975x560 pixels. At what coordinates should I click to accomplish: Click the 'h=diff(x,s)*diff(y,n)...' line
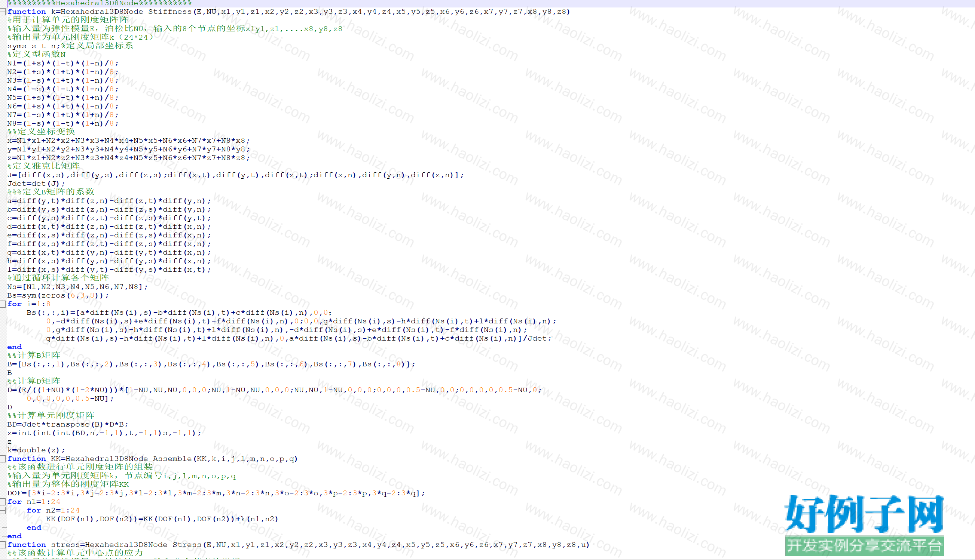109,261
